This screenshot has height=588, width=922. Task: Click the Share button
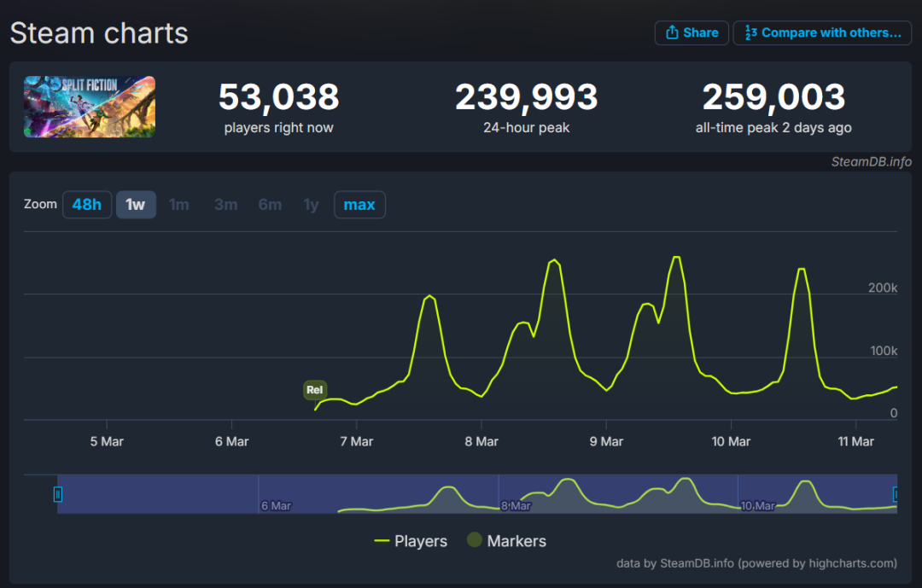691,33
